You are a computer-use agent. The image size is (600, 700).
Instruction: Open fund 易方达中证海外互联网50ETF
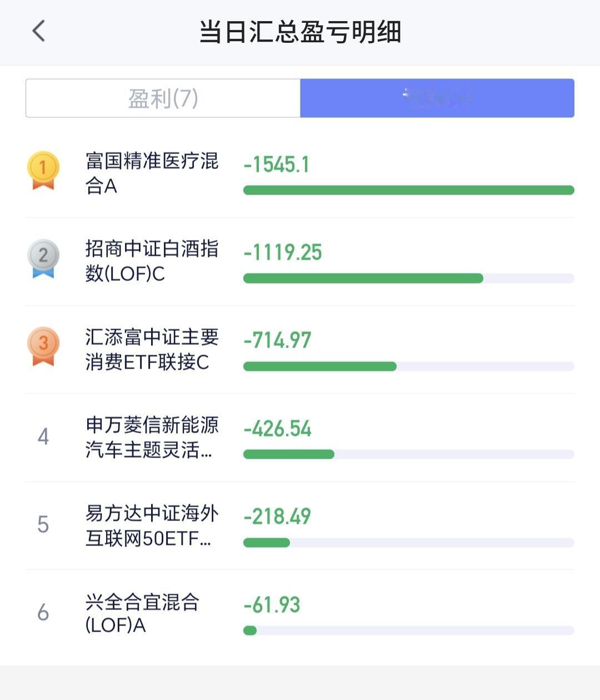[x=152, y=525]
